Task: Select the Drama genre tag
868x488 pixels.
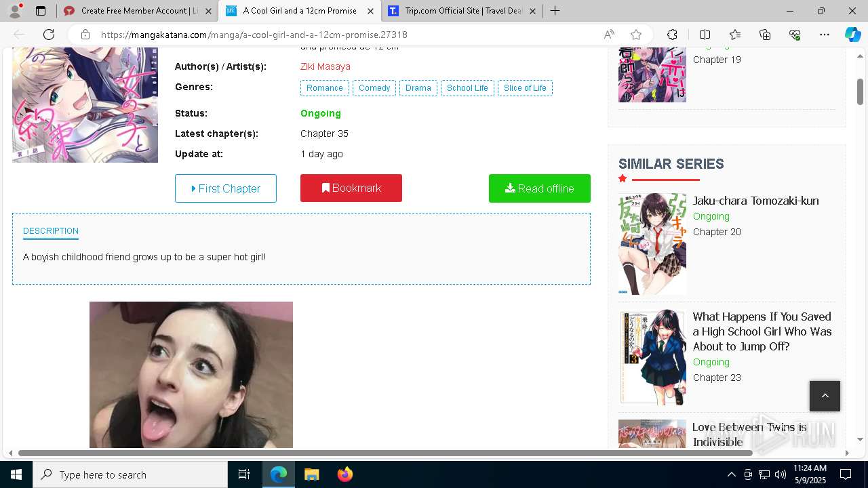Action: pyautogui.click(x=418, y=88)
